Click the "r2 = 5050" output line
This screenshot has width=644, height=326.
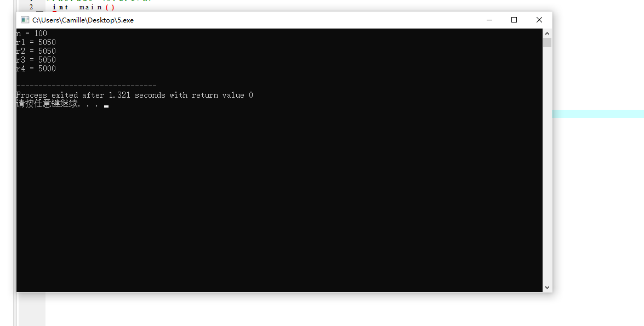pyautogui.click(x=36, y=51)
